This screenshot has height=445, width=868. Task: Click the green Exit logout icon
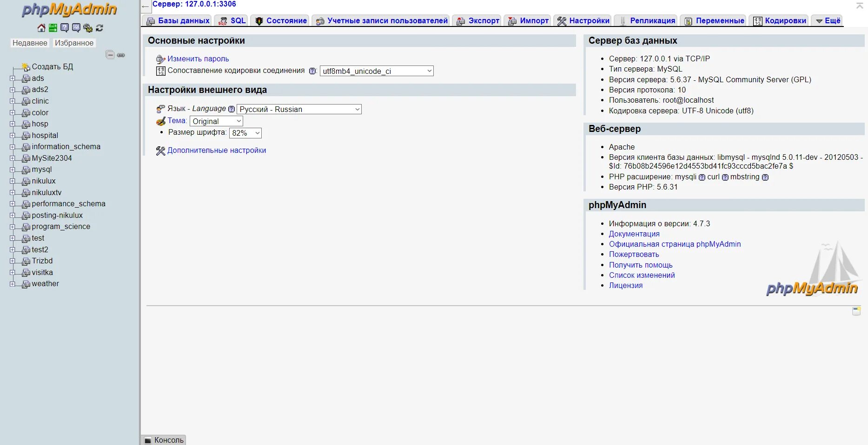point(53,28)
